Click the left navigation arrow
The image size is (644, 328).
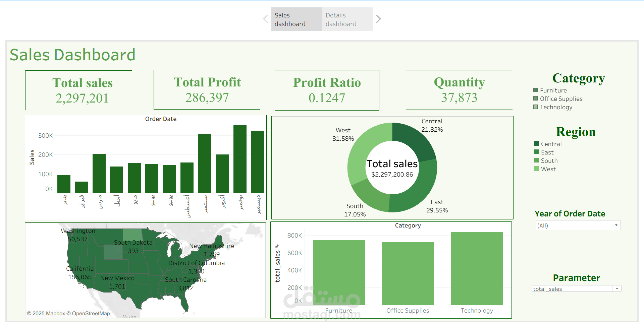tap(265, 19)
